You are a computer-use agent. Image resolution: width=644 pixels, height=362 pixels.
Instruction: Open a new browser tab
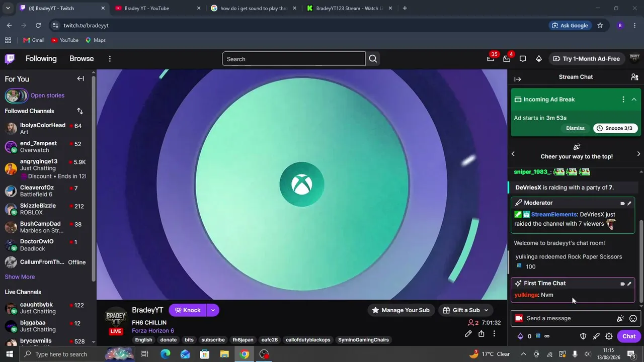click(405, 8)
